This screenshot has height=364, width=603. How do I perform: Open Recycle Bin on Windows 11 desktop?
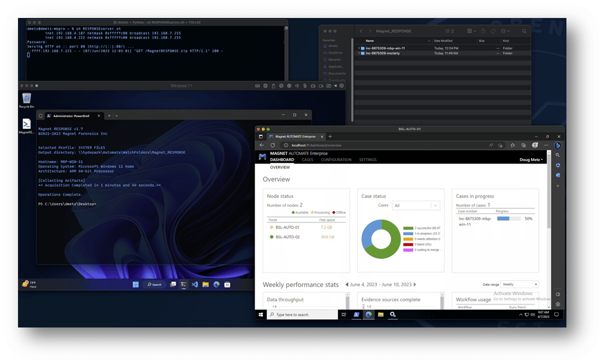click(26, 100)
